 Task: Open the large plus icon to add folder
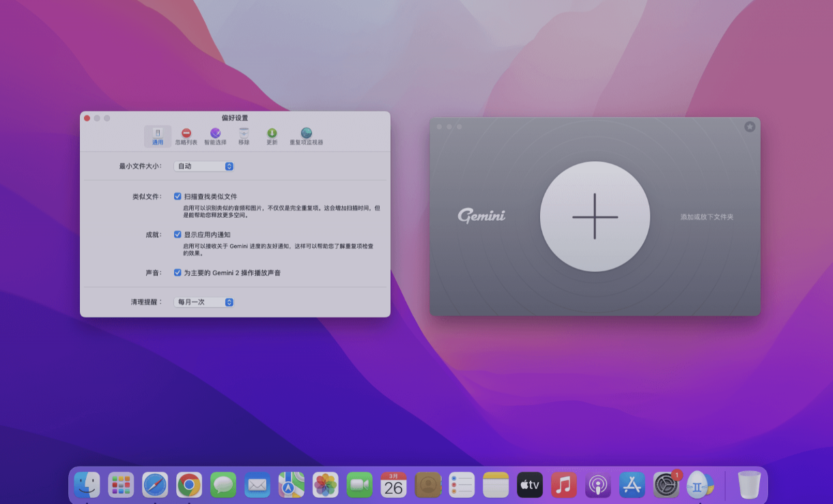tap(595, 216)
